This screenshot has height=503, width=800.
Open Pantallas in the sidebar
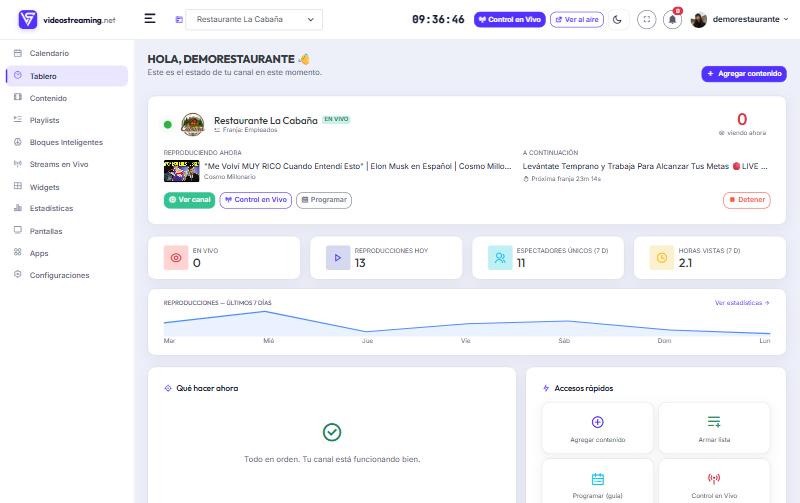click(x=46, y=231)
